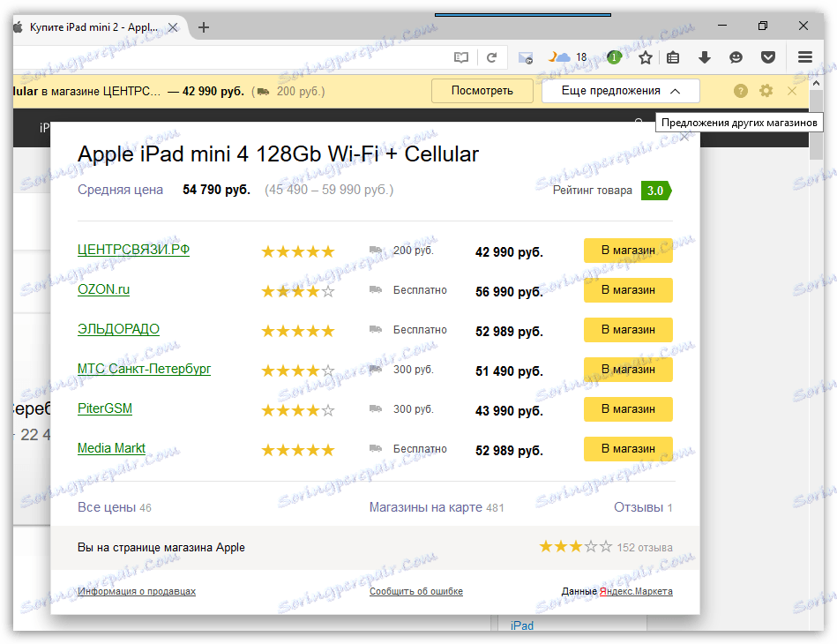Open МТС Санкт-Петербург store link
This screenshot has height=644, width=837.
click(144, 369)
